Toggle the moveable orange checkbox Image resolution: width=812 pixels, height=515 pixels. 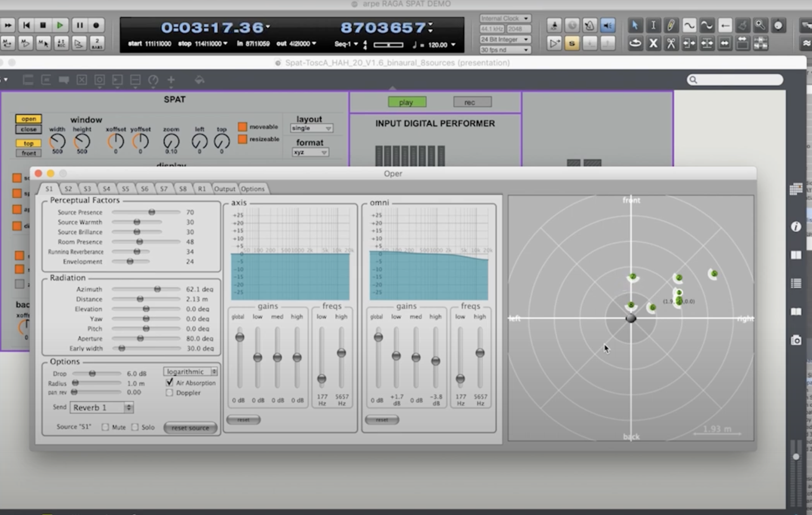243,126
